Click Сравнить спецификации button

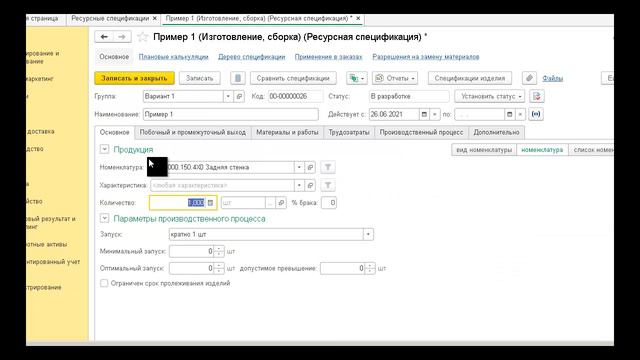point(293,78)
